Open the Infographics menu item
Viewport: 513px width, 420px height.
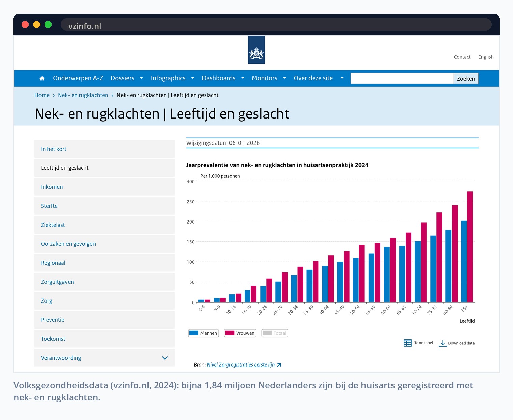(168, 78)
